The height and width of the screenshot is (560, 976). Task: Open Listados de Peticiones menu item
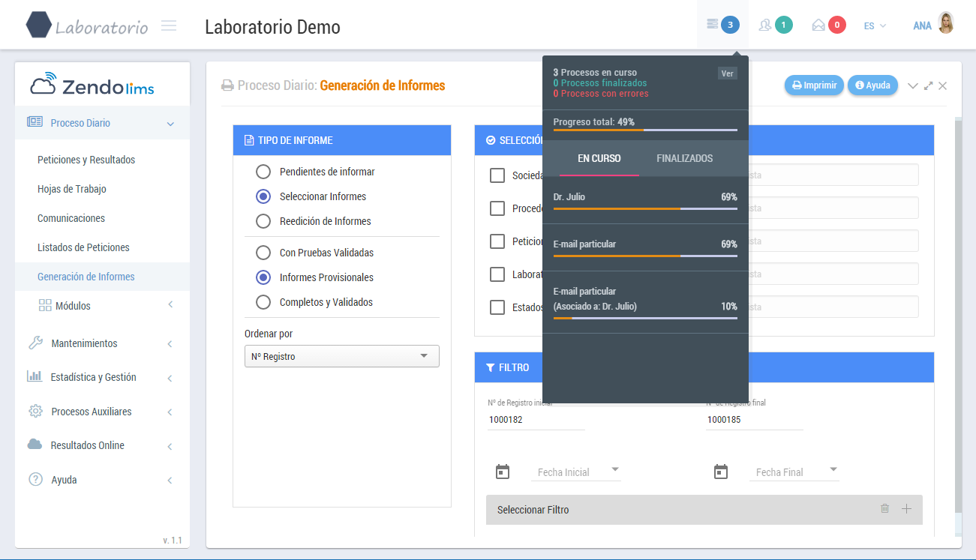(83, 247)
